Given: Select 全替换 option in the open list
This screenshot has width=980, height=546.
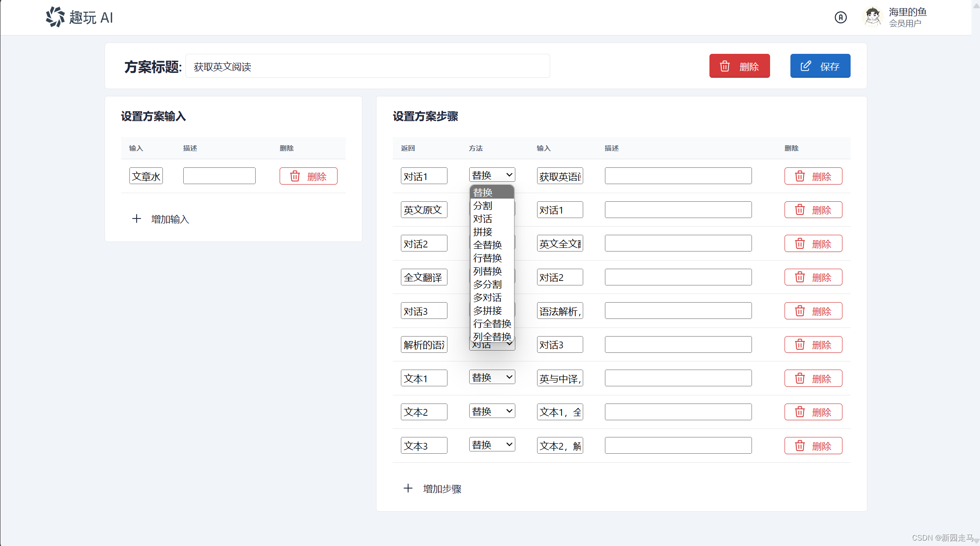Looking at the screenshot, I should pyautogui.click(x=487, y=245).
